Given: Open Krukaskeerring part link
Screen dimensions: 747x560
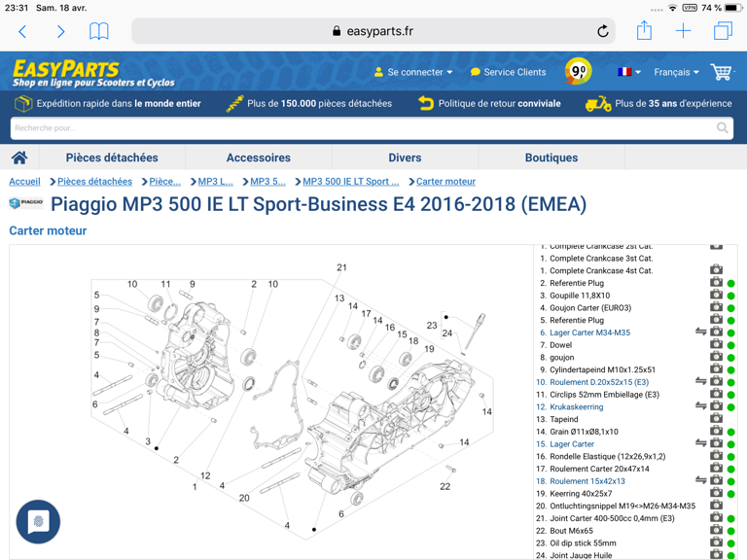Looking at the screenshot, I should tap(577, 406).
